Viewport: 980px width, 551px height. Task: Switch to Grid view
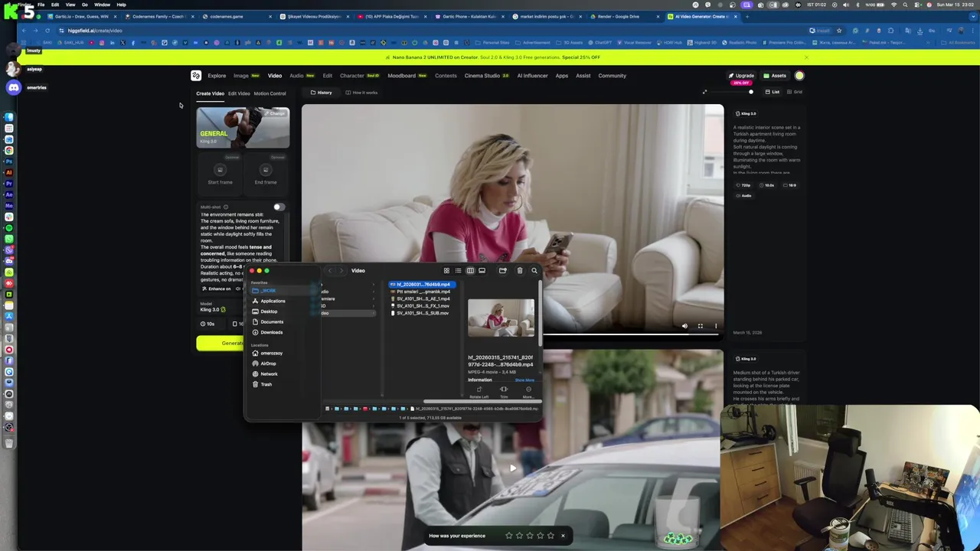click(794, 92)
